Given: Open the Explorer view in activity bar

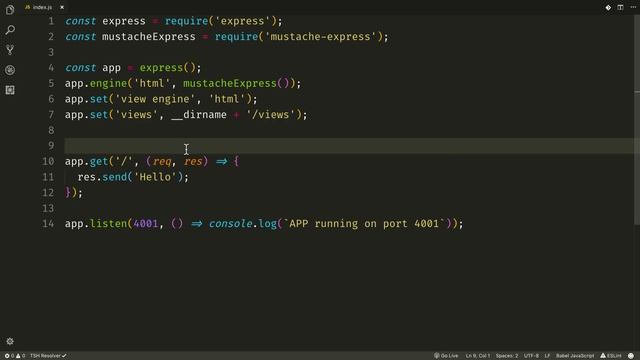Looking at the screenshot, I should [x=10, y=10].
